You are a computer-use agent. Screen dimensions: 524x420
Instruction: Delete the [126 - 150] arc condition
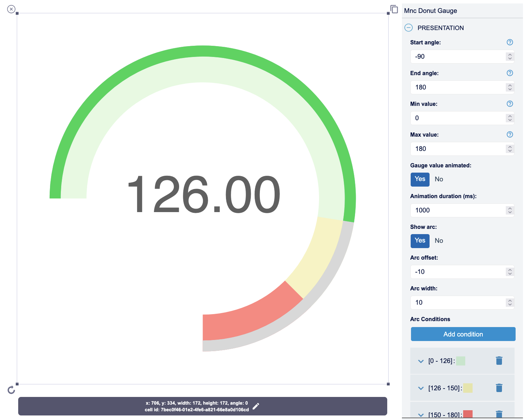[x=499, y=388]
